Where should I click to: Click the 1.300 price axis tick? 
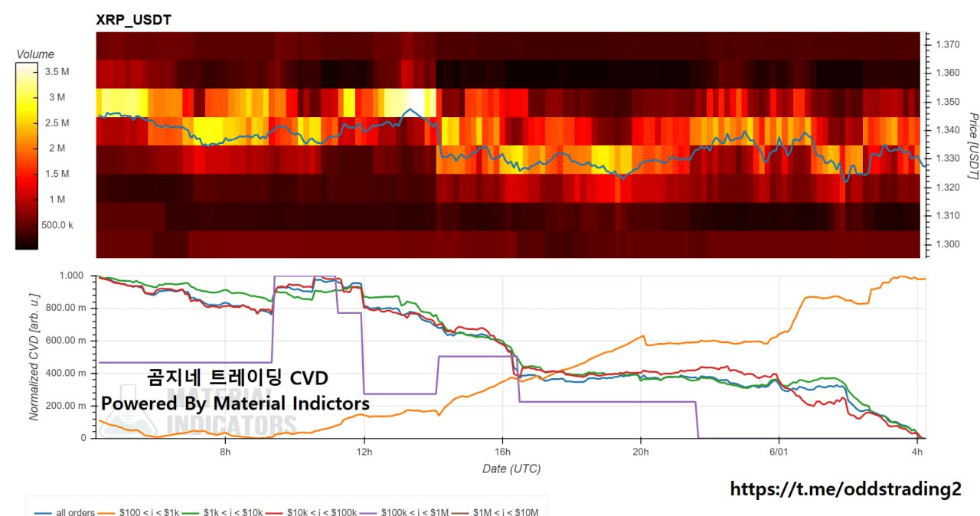[x=948, y=244]
